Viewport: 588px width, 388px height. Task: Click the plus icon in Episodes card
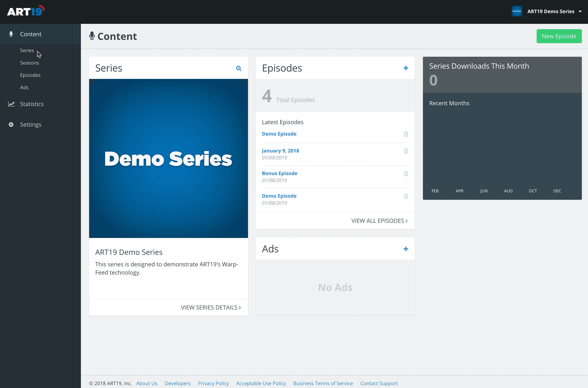[406, 68]
